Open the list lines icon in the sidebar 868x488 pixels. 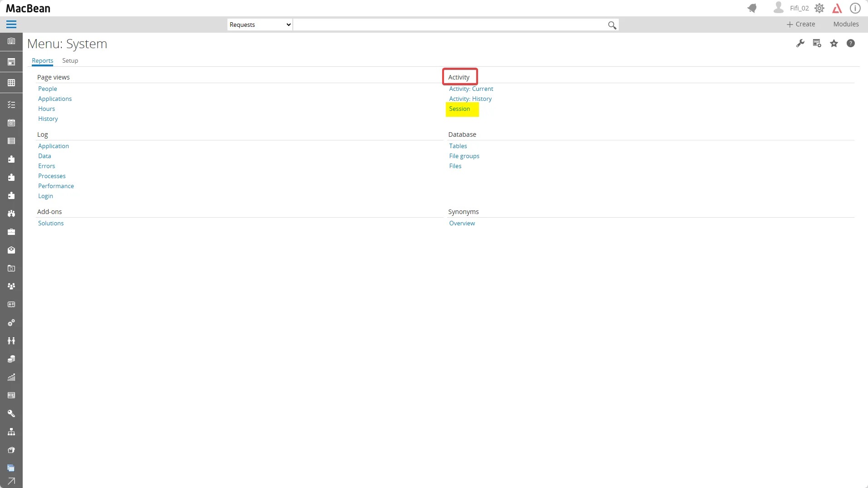point(11,141)
